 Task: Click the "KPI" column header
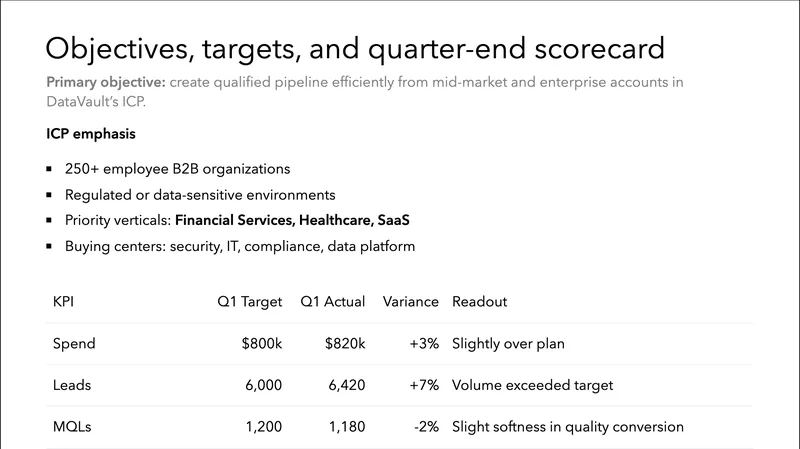click(x=63, y=301)
